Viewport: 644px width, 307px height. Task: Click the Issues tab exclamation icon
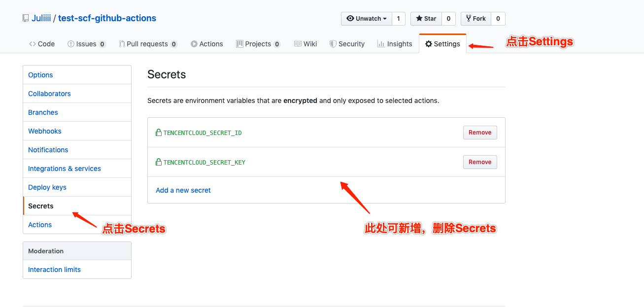71,44
